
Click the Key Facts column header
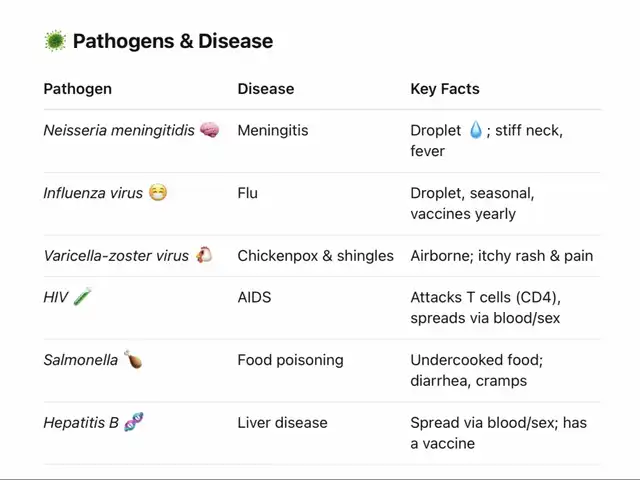coord(445,89)
